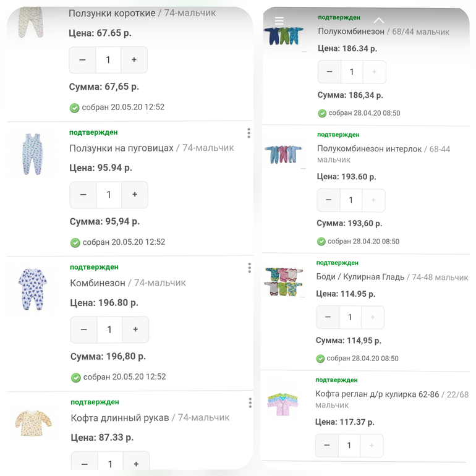This screenshot has height=476, width=476.
Task: Click collected checkmark for Ползунки короткие
Action: 74,108
